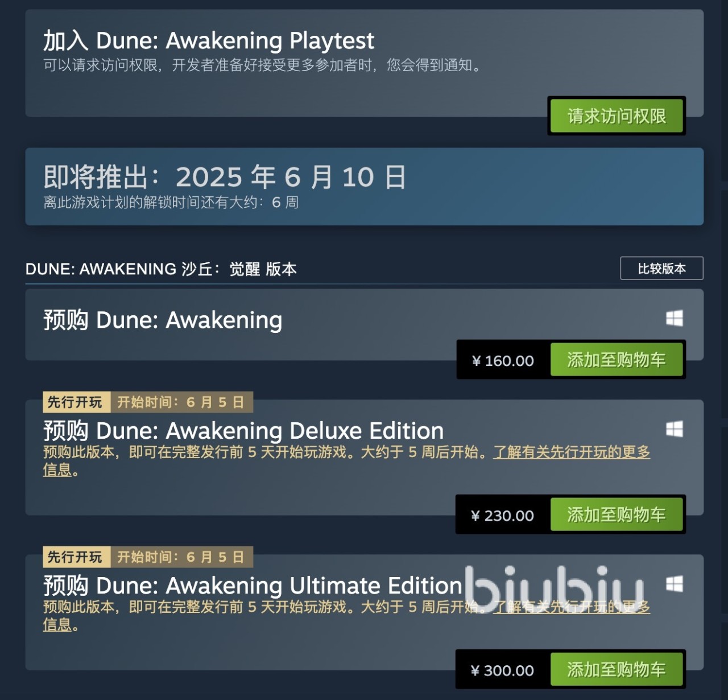Image resolution: width=728 pixels, height=700 pixels.
Task: Click Windows icon on standard edition
Action: (x=675, y=318)
